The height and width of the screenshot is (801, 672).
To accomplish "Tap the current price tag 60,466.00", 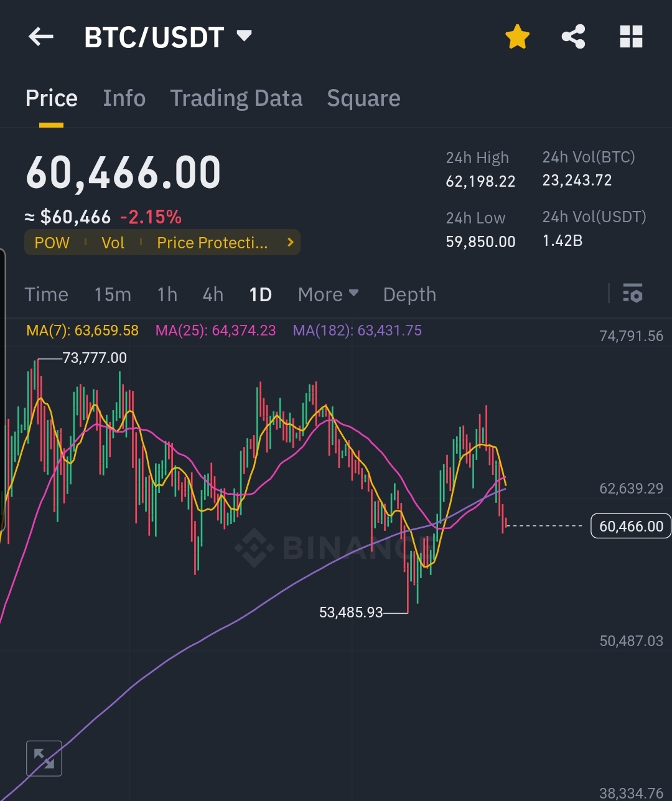I will pos(631,526).
